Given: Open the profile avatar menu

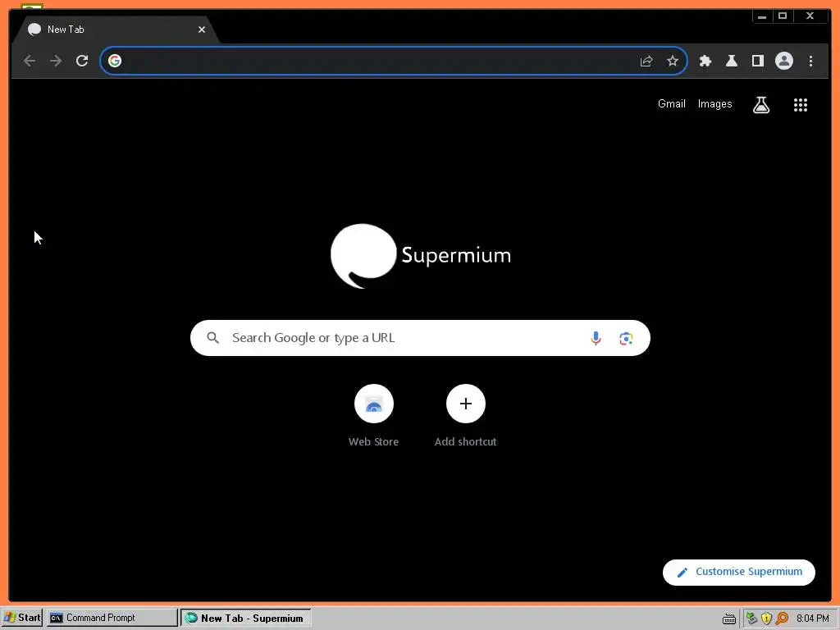Looking at the screenshot, I should (x=783, y=61).
